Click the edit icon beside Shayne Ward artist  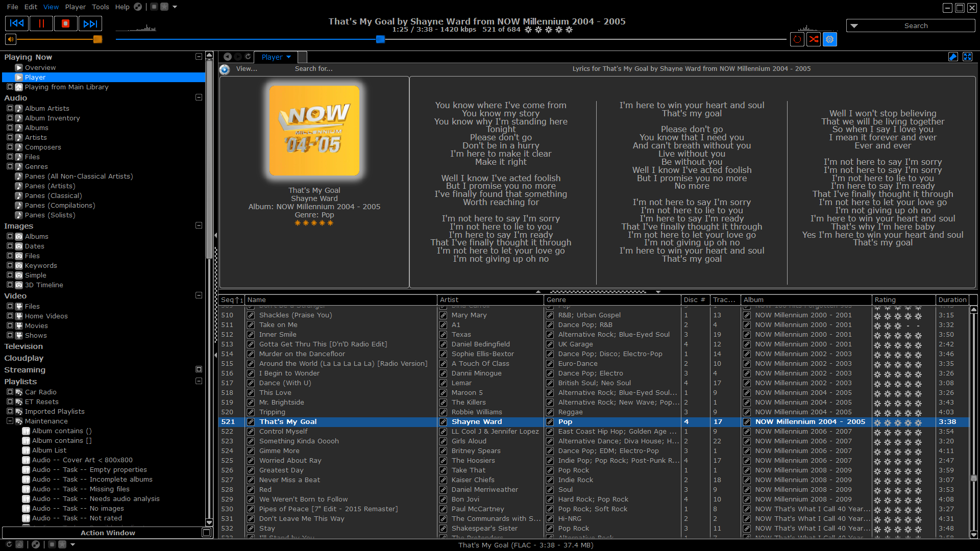click(x=444, y=422)
